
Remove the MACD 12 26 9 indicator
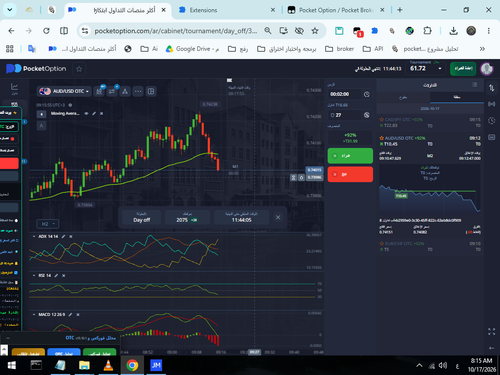pyautogui.click(x=78, y=314)
